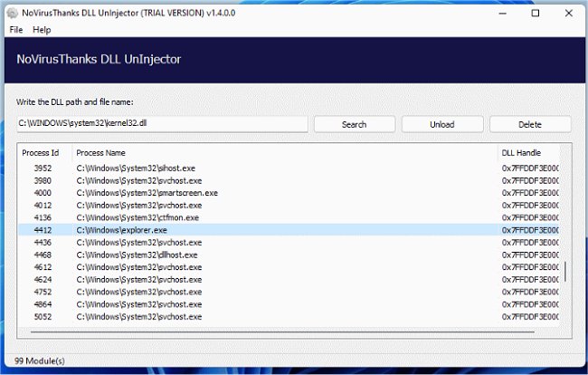Select the explorer.exe process row

coord(289,230)
